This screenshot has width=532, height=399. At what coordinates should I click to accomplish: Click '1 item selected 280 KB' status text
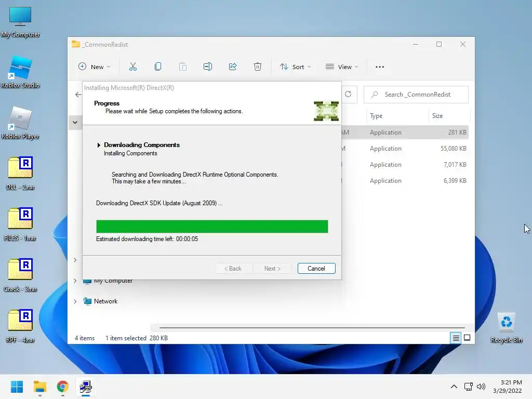coord(137,338)
